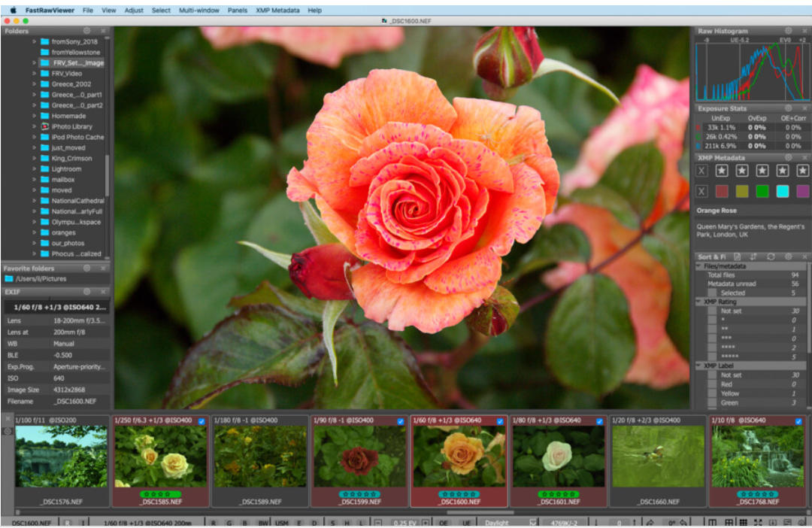
Task: Collapse the XMP Label section
Action: tap(698, 366)
